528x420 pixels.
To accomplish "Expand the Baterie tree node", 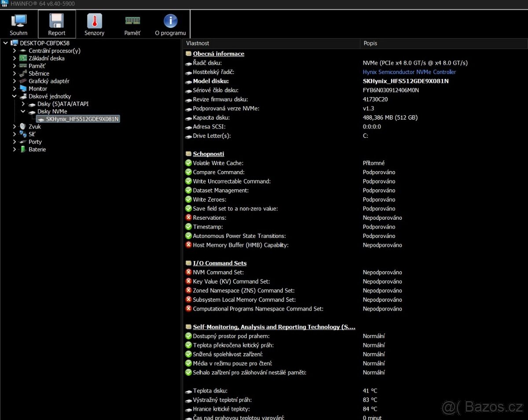I will tap(14, 149).
